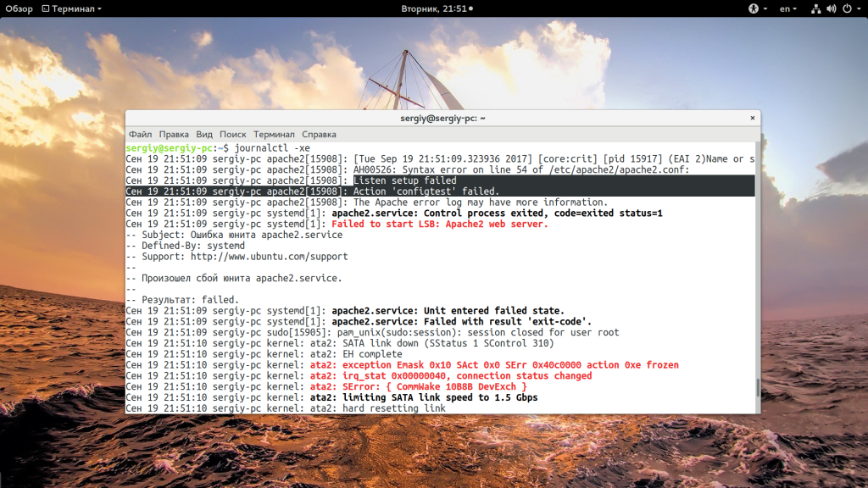The height and width of the screenshot is (488, 868).
Task: Click the volume speaker icon
Action: pos(831,8)
